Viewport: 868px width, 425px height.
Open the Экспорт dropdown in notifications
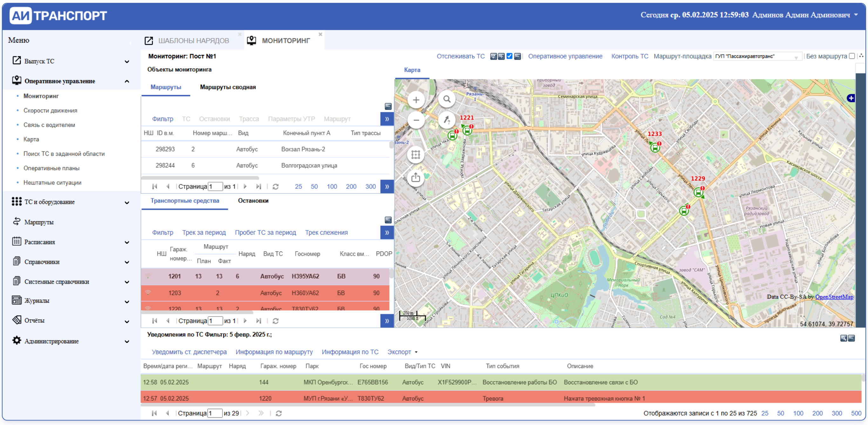coord(402,352)
